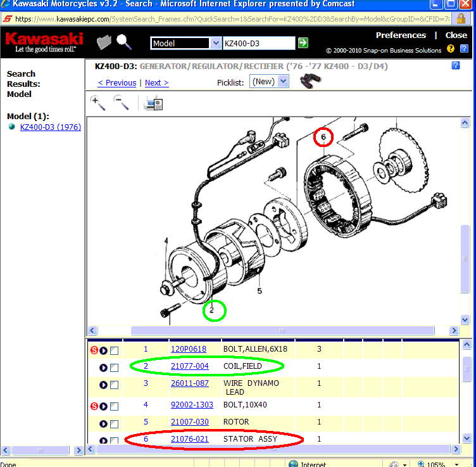The height and width of the screenshot is (467, 476).
Task: Click Close in the header
Action: [456, 35]
